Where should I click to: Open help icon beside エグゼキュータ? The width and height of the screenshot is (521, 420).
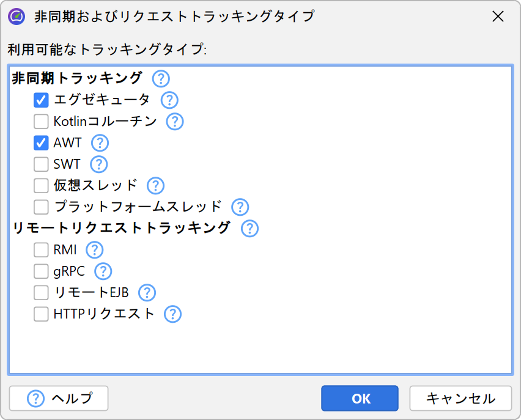pos(169,100)
